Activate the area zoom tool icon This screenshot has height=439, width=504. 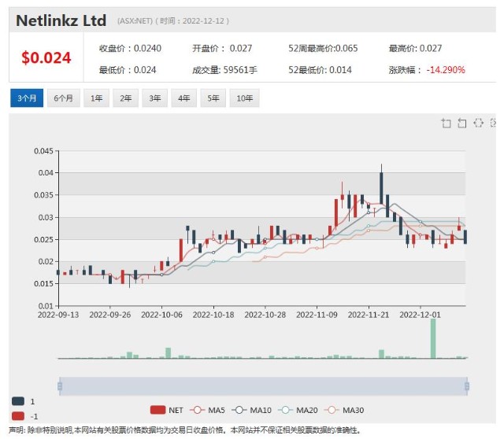[x=446, y=123]
